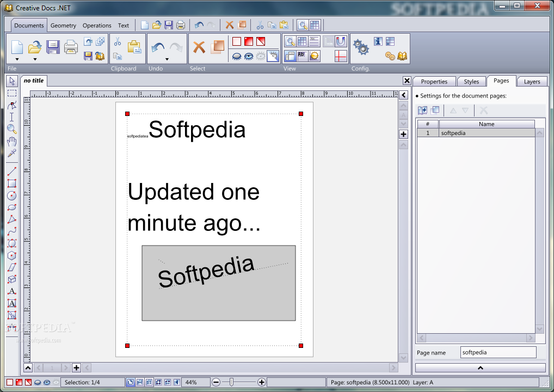
Task: Toggle the open-eye show option in Select group
Action: click(x=249, y=56)
